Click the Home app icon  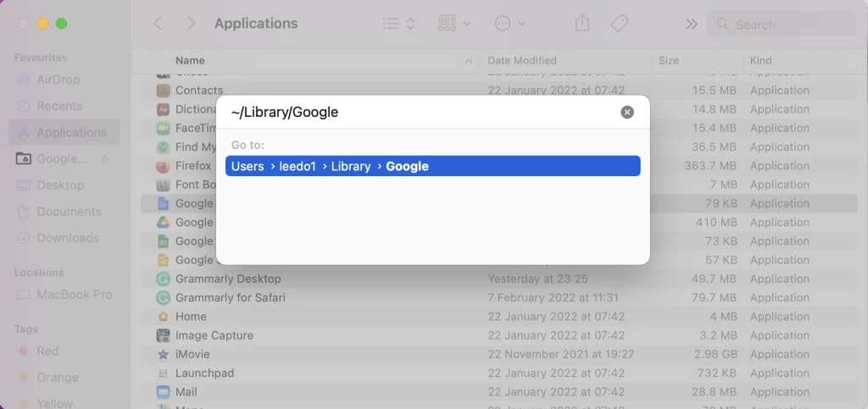163,317
